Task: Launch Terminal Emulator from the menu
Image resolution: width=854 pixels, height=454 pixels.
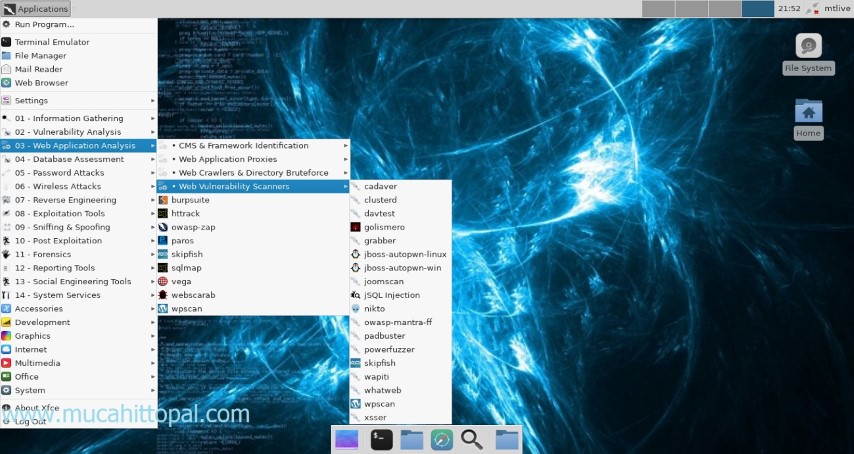Action: tap(79, 42)
